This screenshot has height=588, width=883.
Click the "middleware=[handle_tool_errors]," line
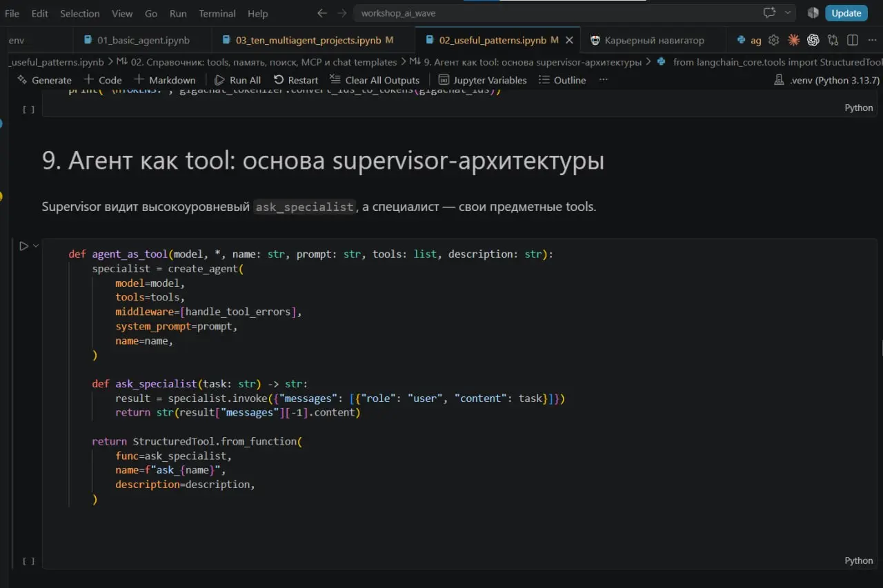pos(209,312)
